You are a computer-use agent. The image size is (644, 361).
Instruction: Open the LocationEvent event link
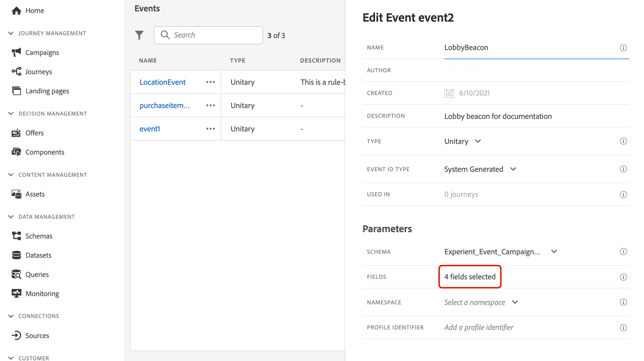pos(162,82)
